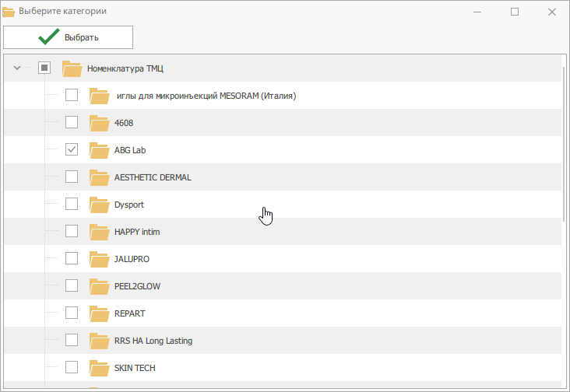The width and height of the screenshot is (570, 392).
Task: Minimize the Выберите категории window
Action: 477,12
